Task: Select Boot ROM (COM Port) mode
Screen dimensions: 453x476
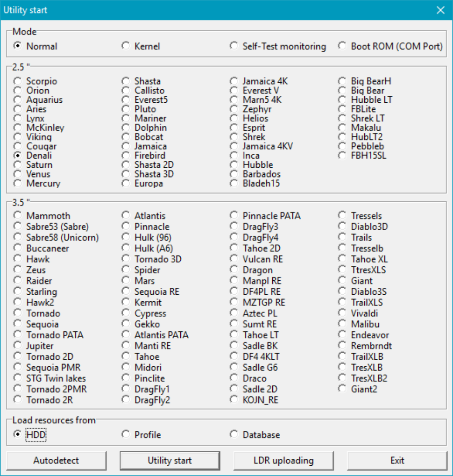Action: (x=342, y=46)
